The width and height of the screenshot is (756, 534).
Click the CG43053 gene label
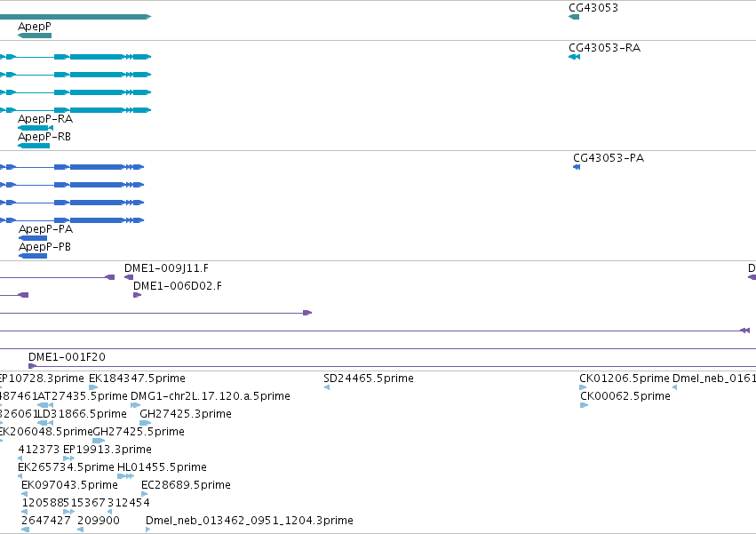tap(593, 8)
